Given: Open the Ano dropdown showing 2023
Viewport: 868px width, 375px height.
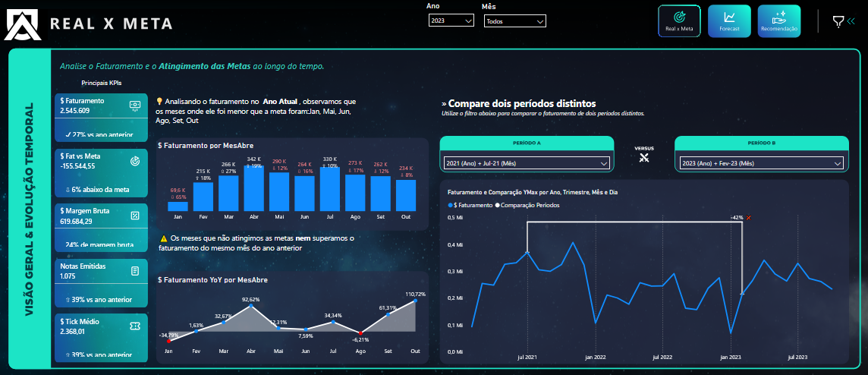Looking at the screenshot, I should pyautogui.click(x=451, y=21).
